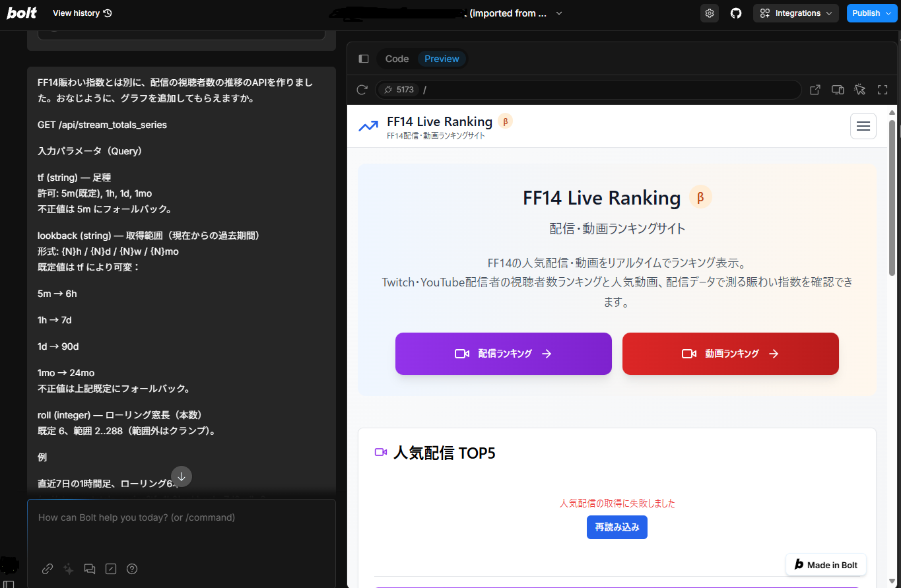Screen dimensions: 901x588
Task: Open View history
Action: pyautogui.click(x=82, y=13)
